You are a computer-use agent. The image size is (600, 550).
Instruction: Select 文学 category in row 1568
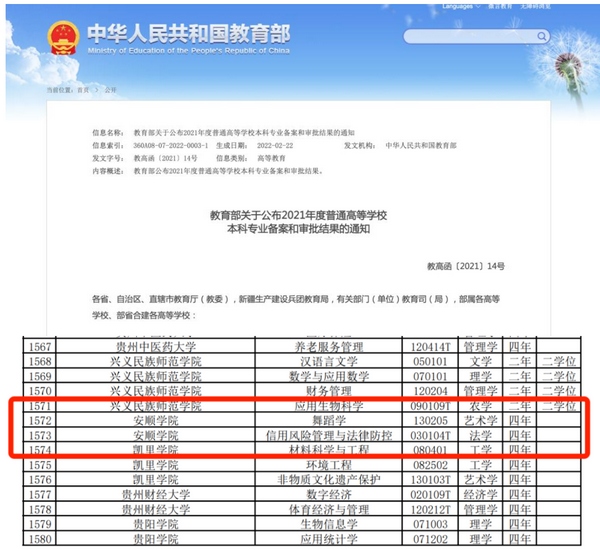coord(480,361)
